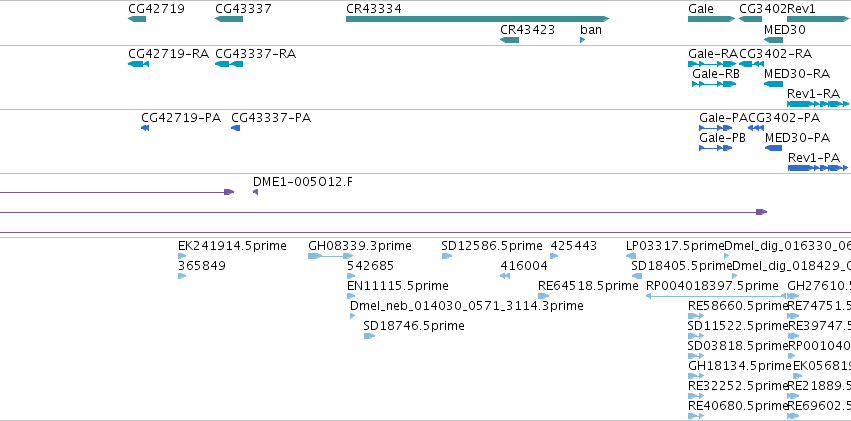Select the long CR43334 gene bar
Viewport: 851px width, 421px height.
click(x=478, y=19)
